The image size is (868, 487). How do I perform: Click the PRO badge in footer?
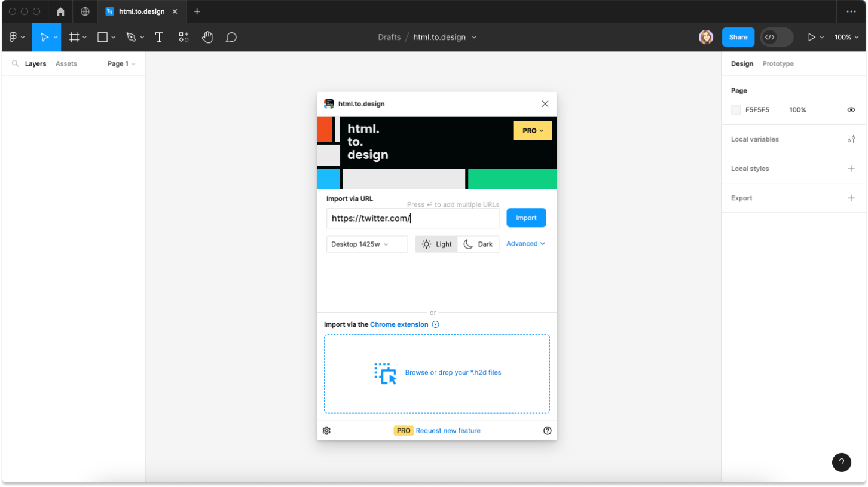(404, 430)
